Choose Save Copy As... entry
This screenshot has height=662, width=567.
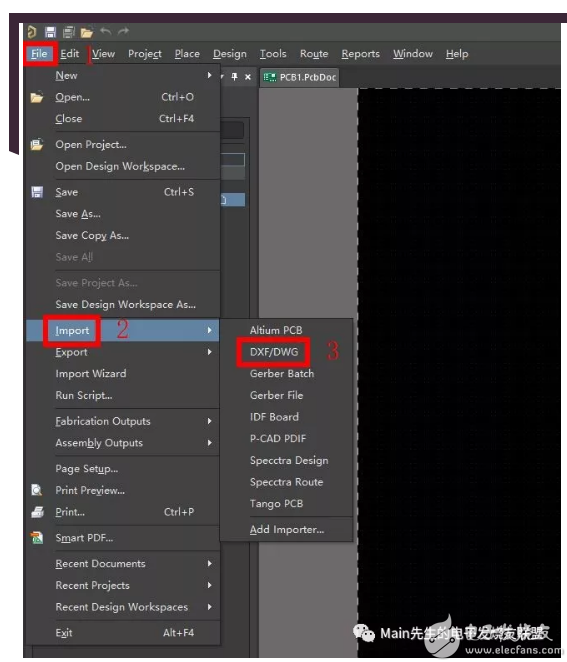tap(123, 236)
